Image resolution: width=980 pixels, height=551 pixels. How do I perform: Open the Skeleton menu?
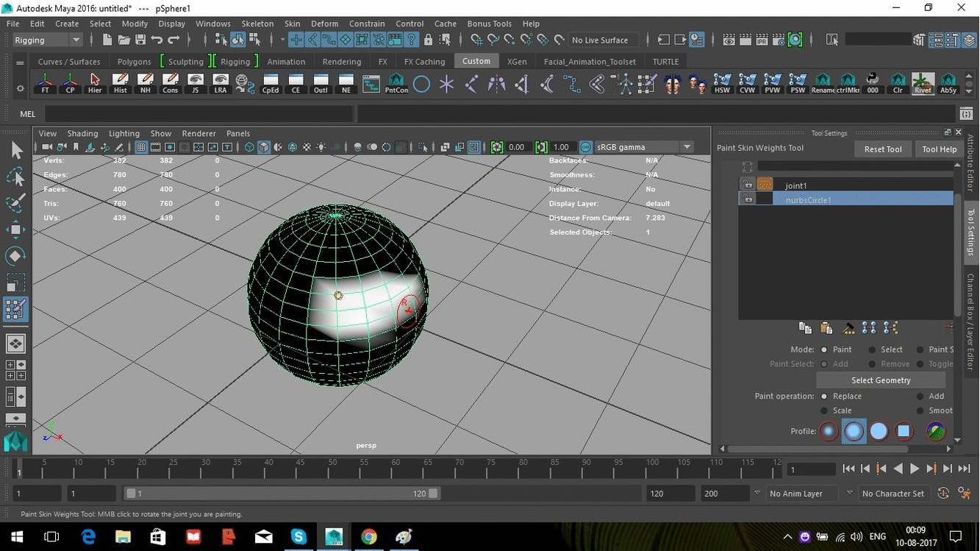click(257, 23)
